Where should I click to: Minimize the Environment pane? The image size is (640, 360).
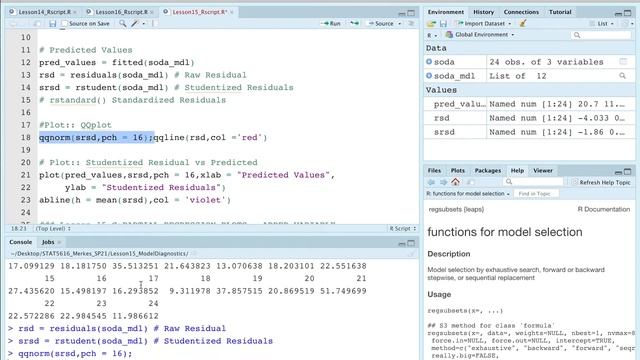coord(618,13)
